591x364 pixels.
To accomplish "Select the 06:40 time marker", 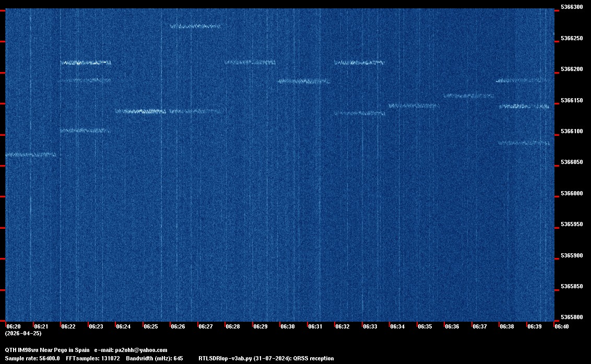I will (562, 326).
